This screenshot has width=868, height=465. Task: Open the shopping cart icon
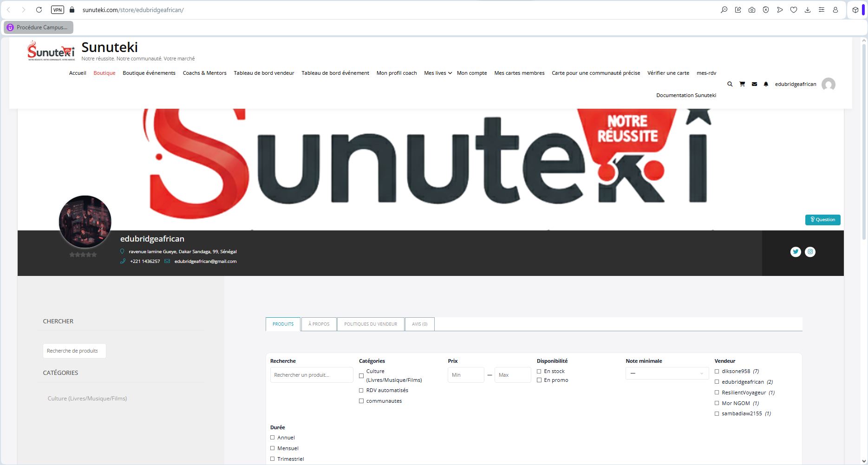(x=742, y=84)
